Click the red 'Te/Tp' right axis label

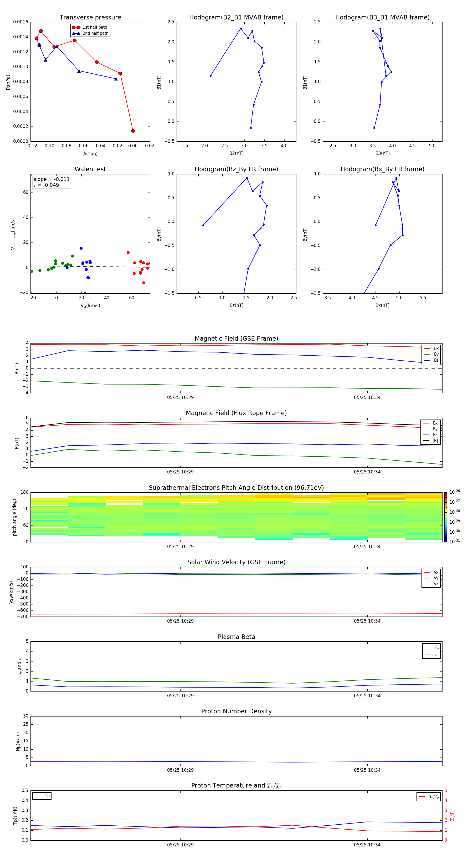pos(453,815)
